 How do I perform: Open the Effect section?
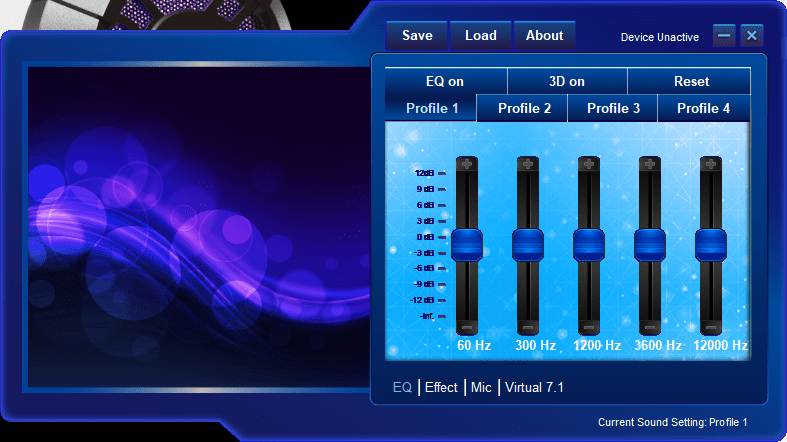[441, 387]
